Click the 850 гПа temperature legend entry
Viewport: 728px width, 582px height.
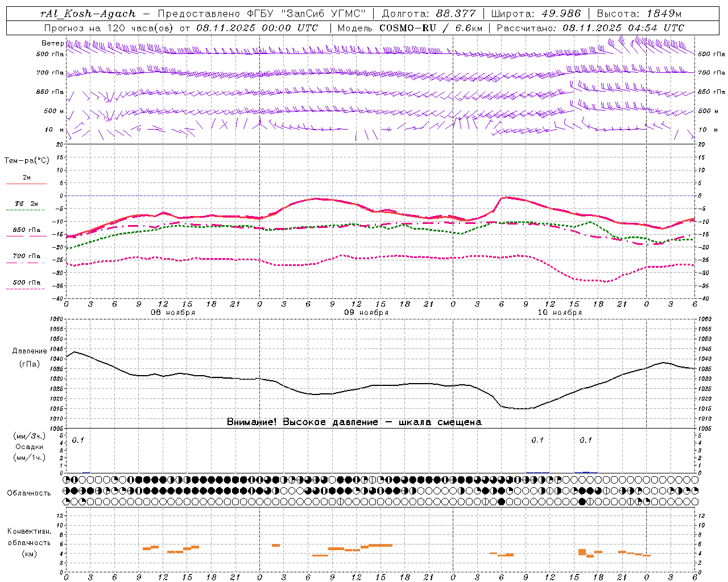coord(26,230)
